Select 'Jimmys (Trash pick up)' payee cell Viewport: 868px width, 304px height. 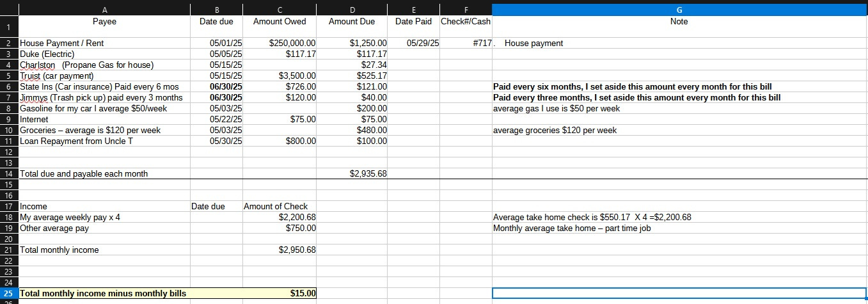tap(104, 98)
